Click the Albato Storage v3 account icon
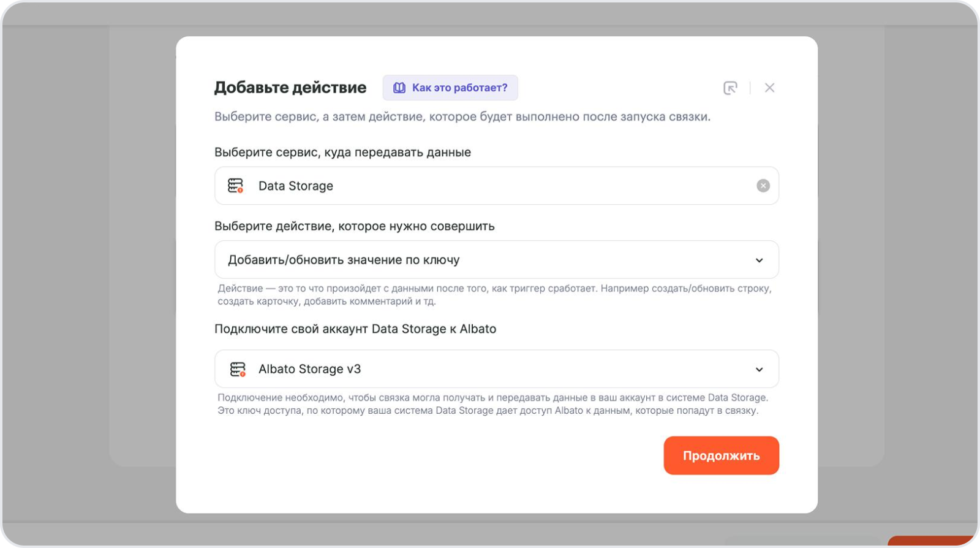Screen dimensions: 980x548 pos(238,369)
